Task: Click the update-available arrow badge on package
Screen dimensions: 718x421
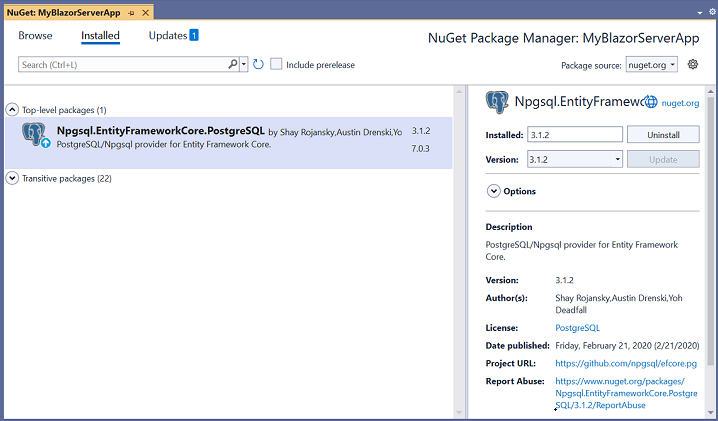Action: [45, 143]
